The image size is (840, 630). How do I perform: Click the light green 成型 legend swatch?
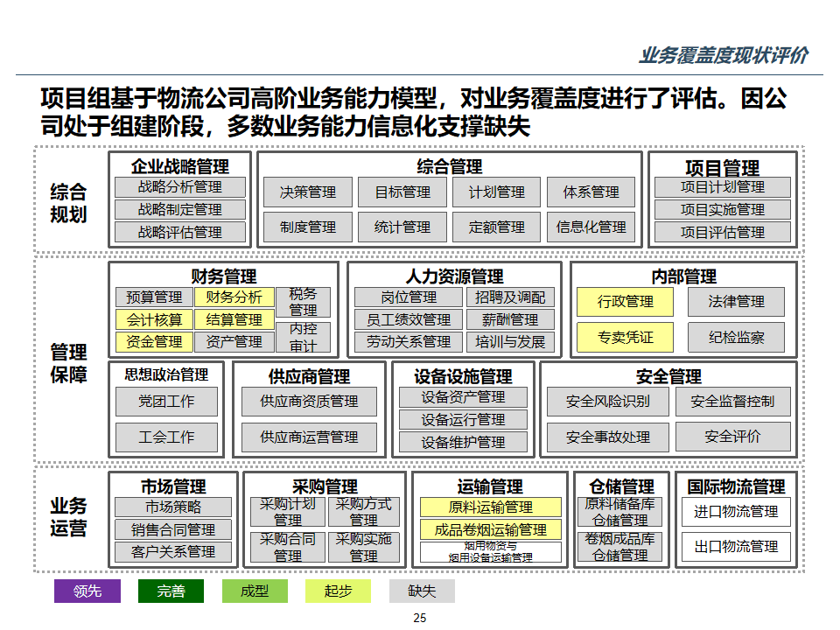click(x=255, y=591)
